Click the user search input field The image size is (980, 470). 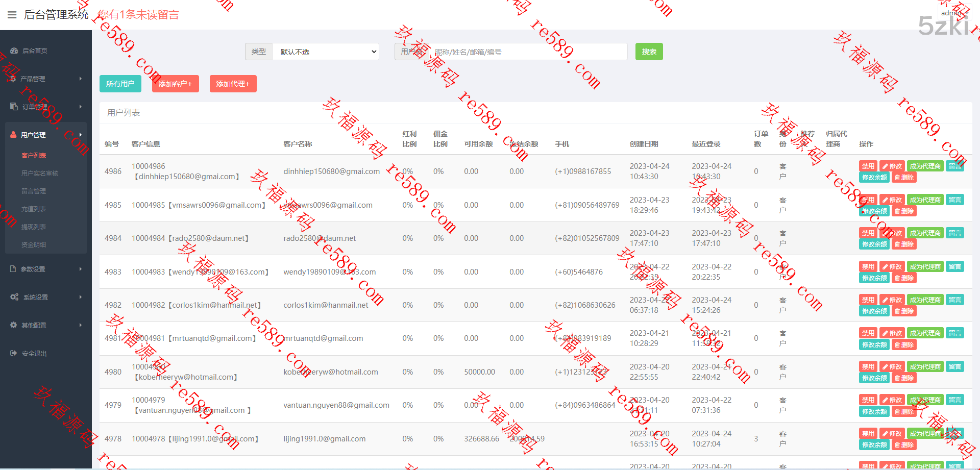528,52
